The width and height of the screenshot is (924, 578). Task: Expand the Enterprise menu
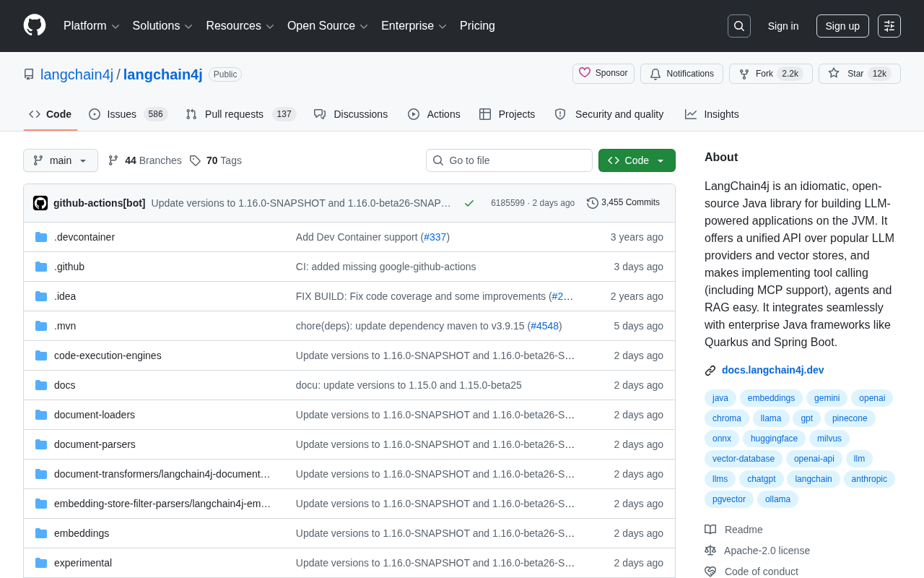point(414,26)
